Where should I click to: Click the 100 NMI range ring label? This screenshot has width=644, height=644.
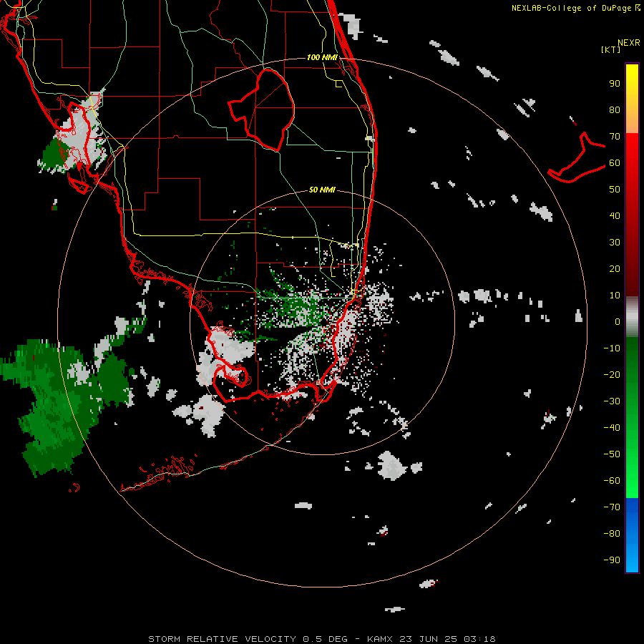pyautogui.click(x=322, y=57)
